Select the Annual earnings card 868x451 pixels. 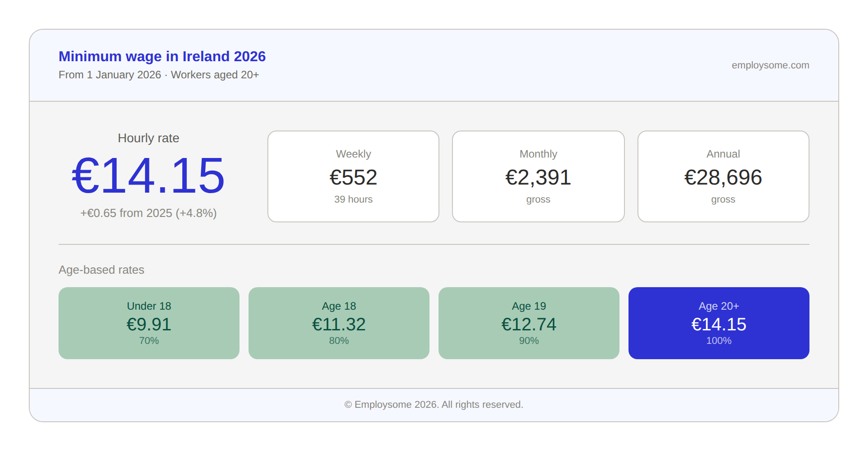coord(723,176)
